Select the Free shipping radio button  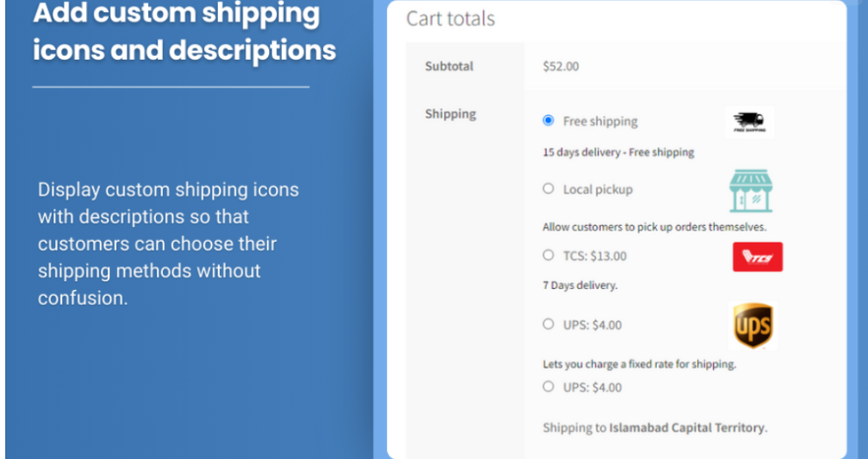pyautogui.click(x=548, y=120)
